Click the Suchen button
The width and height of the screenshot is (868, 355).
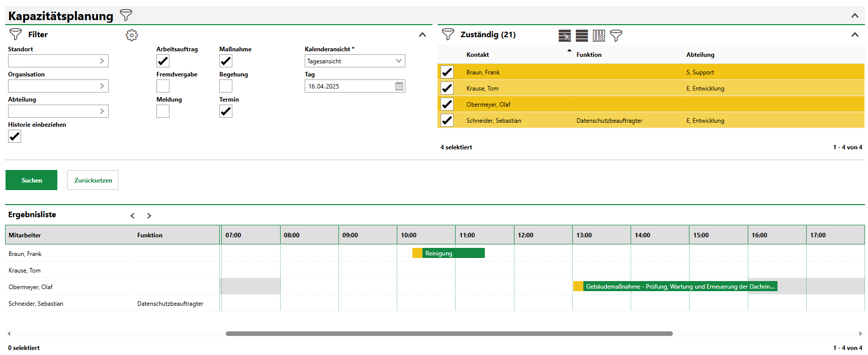click(x=31, y=180)
